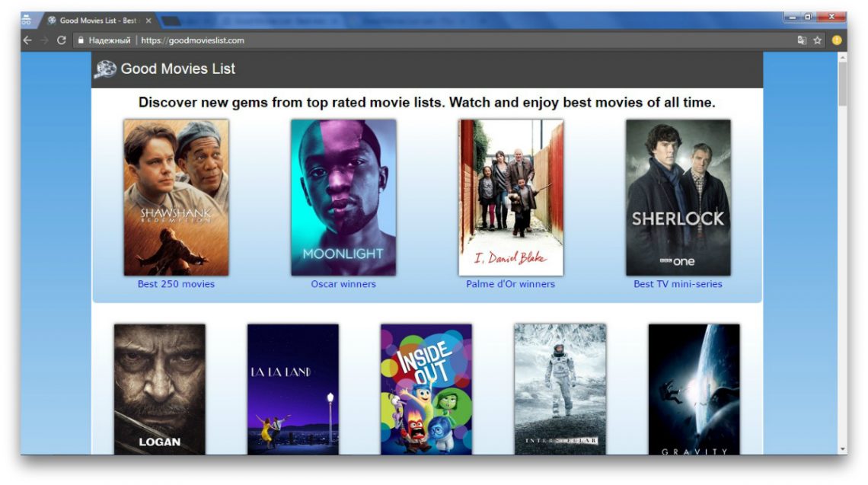This screenshot has width=868, height=485.
Task: Open the Logan movie poster
Action: (159, 389)
